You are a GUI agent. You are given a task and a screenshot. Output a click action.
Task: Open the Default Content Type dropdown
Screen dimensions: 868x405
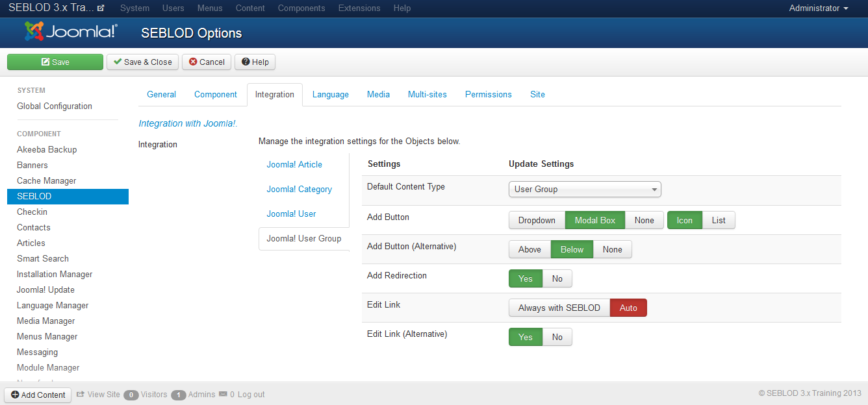tap(585, 190)
